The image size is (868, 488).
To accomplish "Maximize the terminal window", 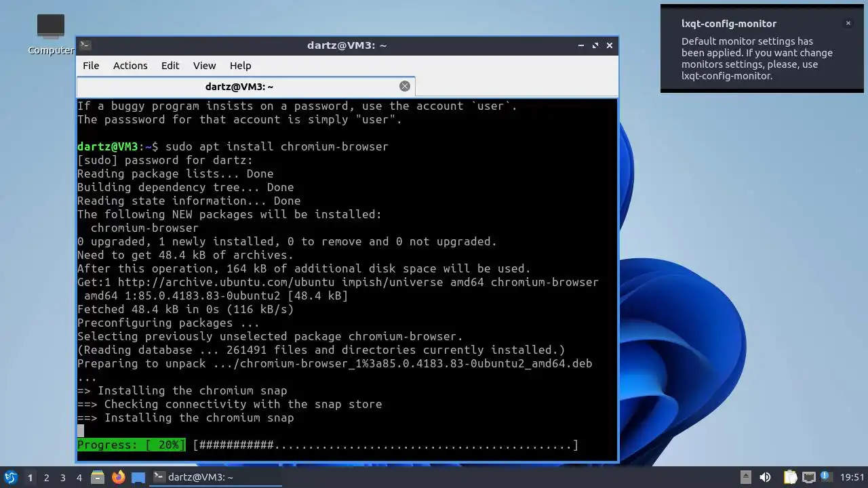I will pyautogui.click(x=595, y=45).
